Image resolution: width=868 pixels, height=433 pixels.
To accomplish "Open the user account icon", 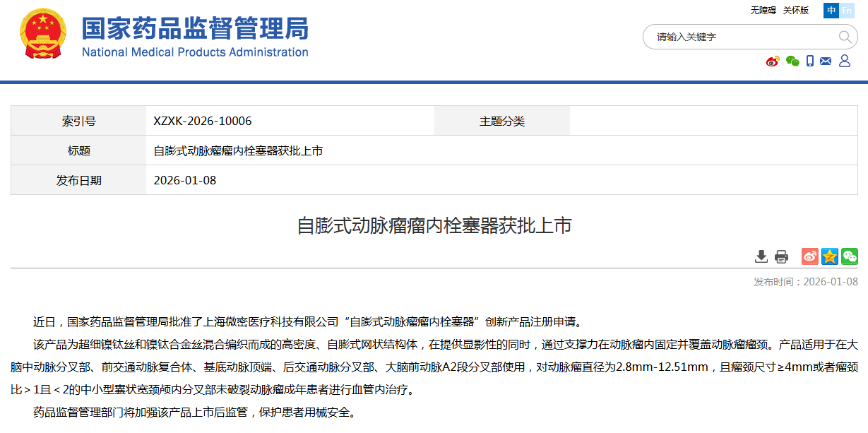I will click(845, 61).
